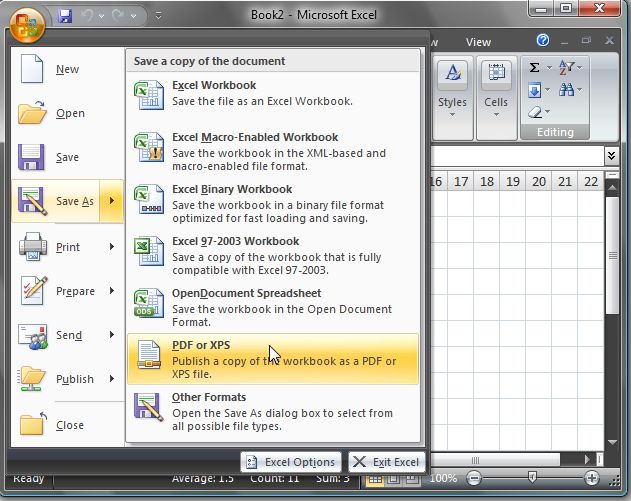
Task: Select column header 21
Action: coord(565,181)
